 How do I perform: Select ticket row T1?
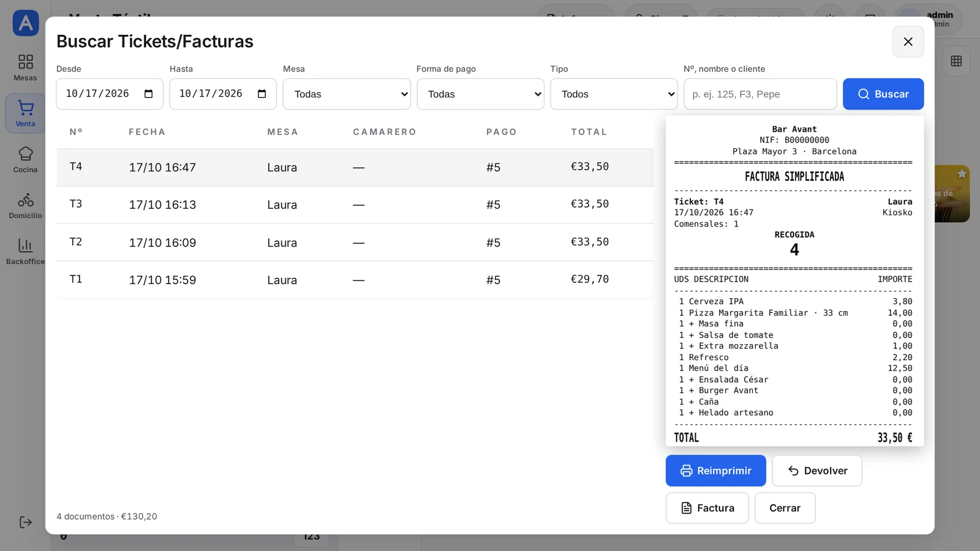355,280
